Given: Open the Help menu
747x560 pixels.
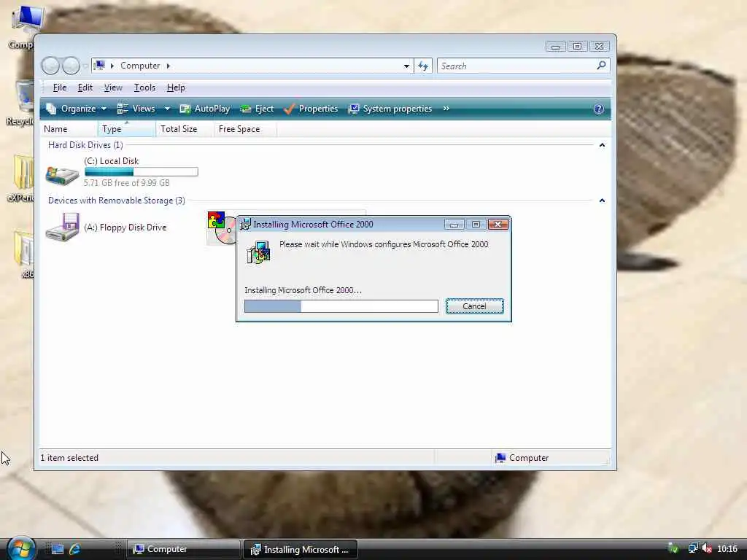Looking at the screenshot, I should pyautogui.click(x=176, y=87).
